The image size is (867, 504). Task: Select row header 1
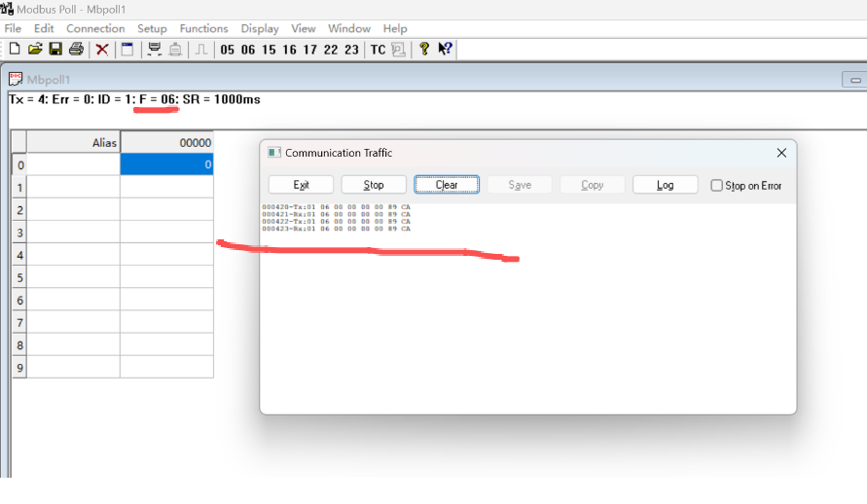pos(19,188)
